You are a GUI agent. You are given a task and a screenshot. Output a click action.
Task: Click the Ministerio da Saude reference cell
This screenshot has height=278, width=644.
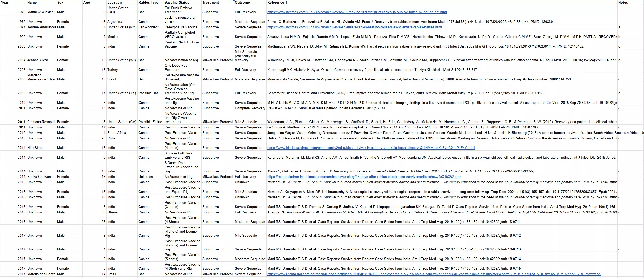(x=442, y=77)
